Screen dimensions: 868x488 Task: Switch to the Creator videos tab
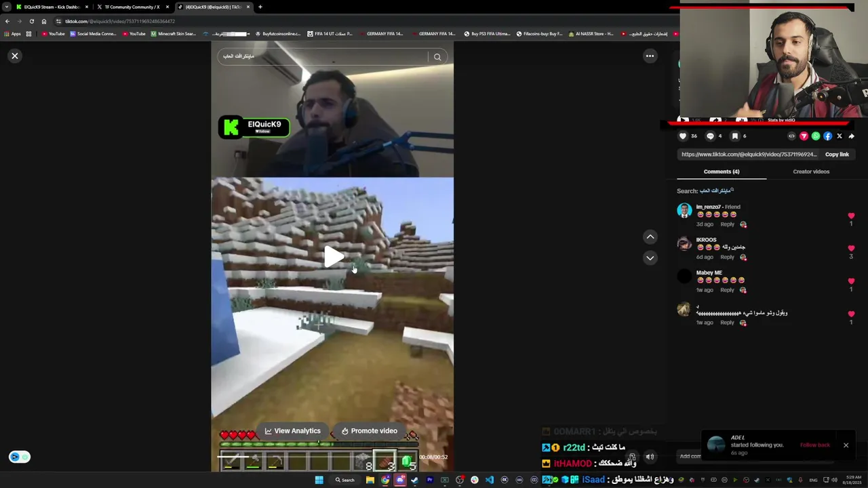(811, 171)
